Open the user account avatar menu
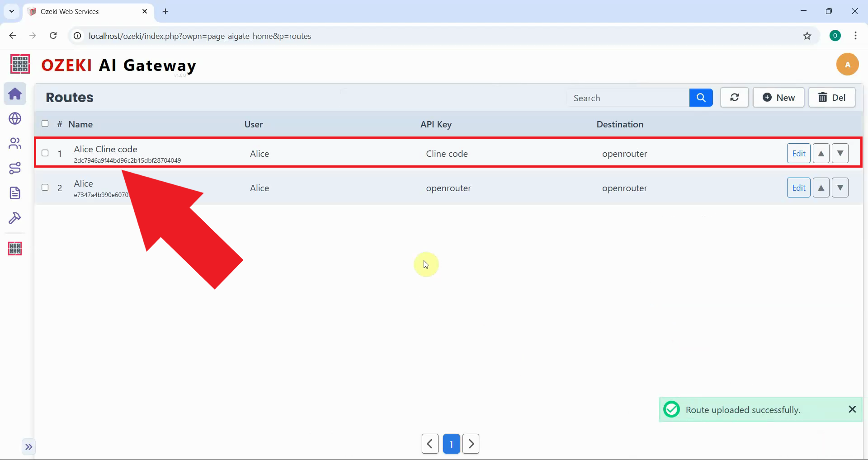Screen dimensions: 868x460 click(848, 64)
